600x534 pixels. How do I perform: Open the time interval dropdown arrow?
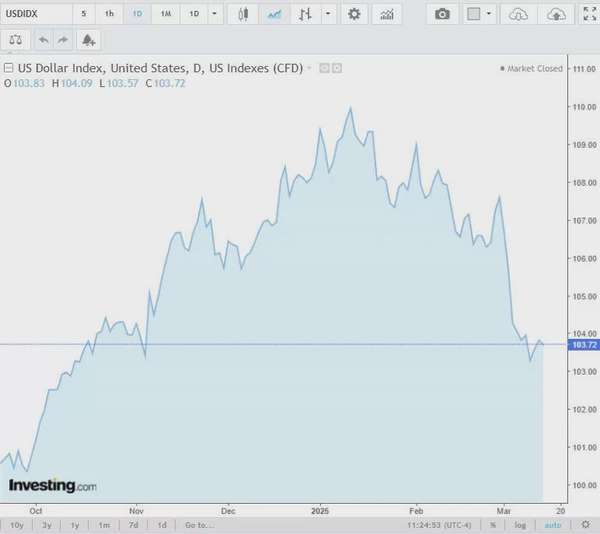pos(215,14)
